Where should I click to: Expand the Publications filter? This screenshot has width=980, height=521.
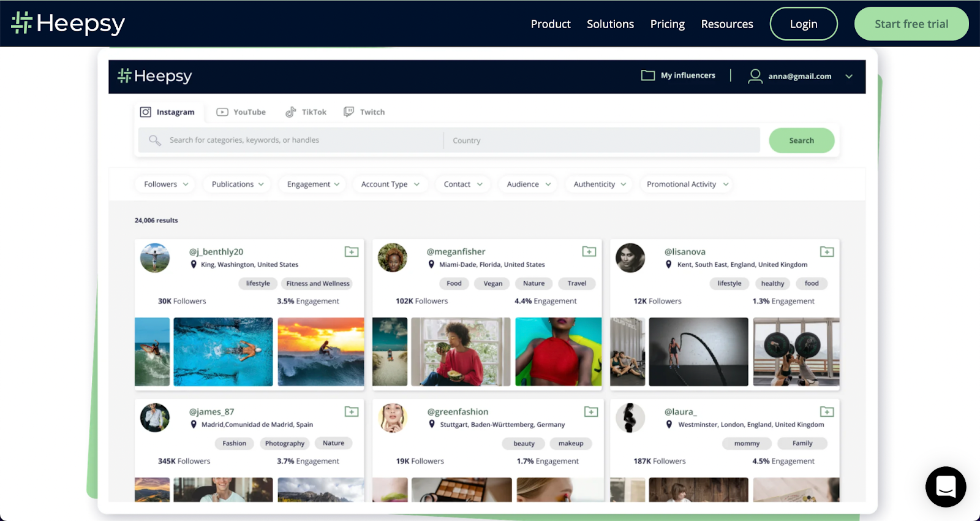237,184
